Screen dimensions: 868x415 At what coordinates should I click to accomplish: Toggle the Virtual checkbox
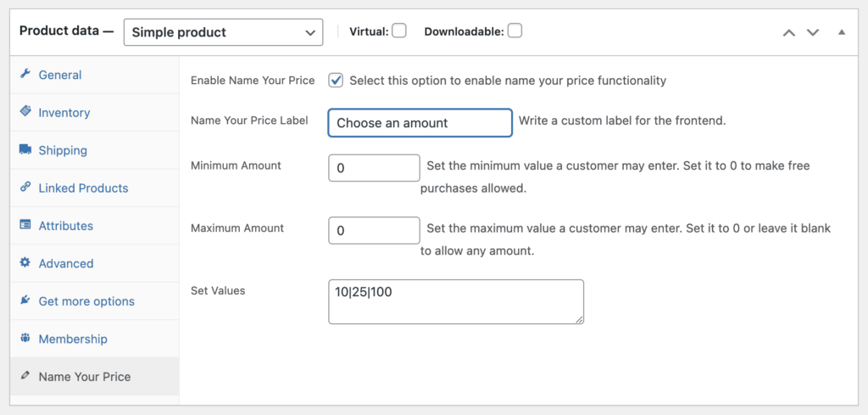point(399,31)
